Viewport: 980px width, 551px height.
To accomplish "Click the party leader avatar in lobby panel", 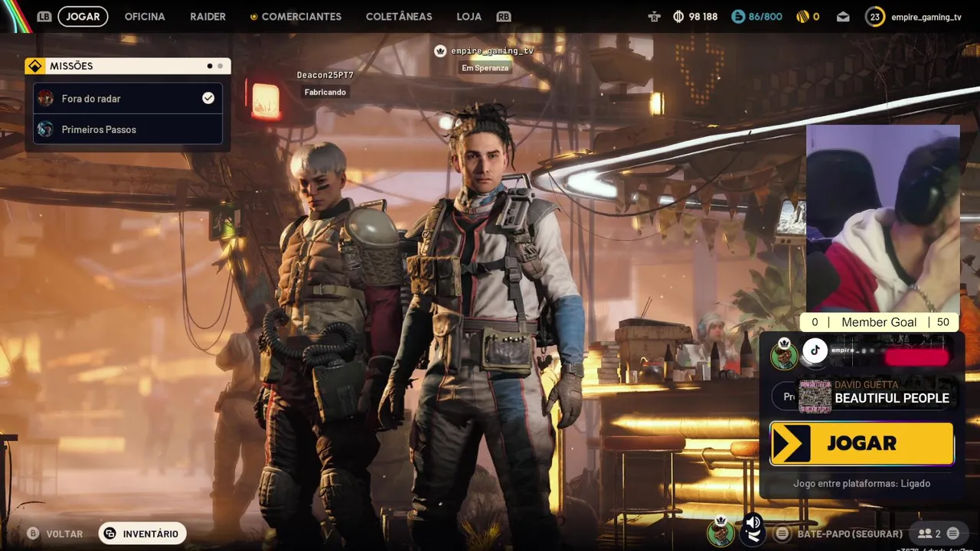I will (784, 355).
